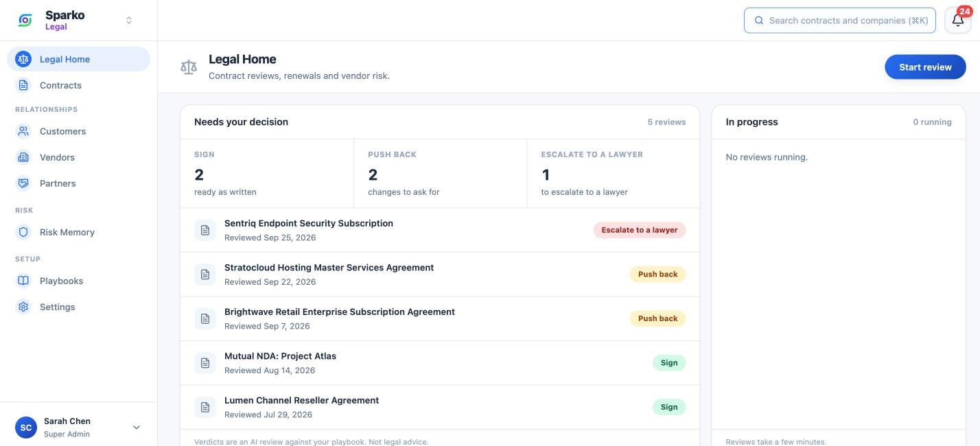Open the workspace switcher chevrons beside Sparko Legal
The height and width of the screenshot is (446, 980).
[129, 21]
